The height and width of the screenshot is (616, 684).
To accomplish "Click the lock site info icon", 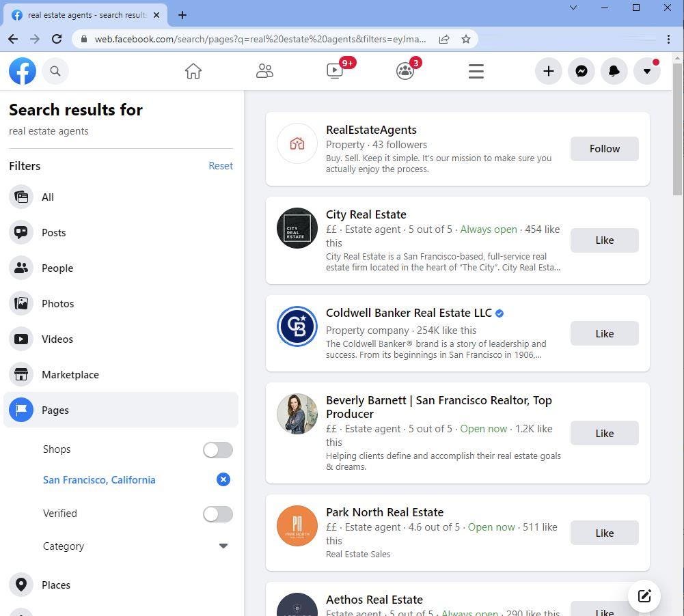I will pos(84,39).
